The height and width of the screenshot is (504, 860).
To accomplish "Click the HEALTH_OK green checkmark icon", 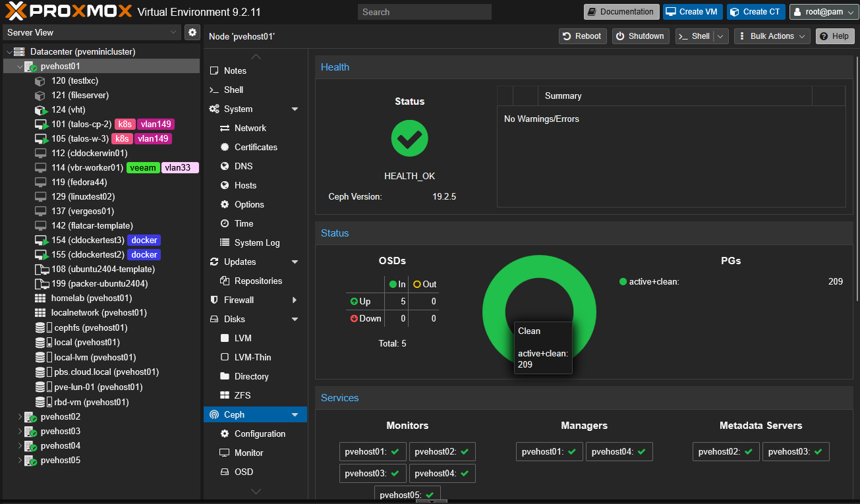I will 410,138.
